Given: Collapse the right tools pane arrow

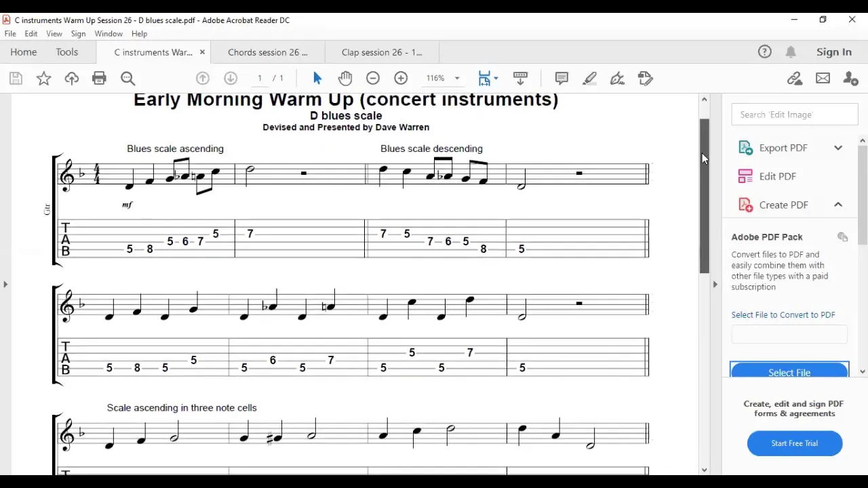Looking at the screenshot, I should 715,284.
